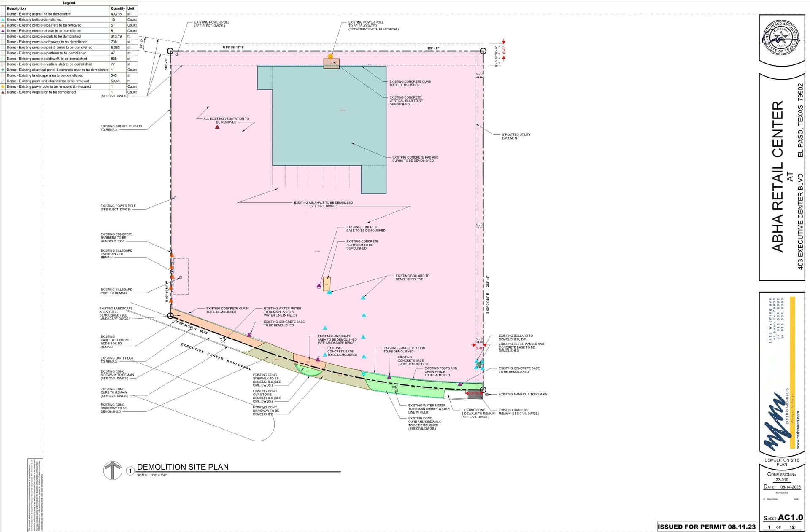Click the north arrow symbol

point(113,470)
